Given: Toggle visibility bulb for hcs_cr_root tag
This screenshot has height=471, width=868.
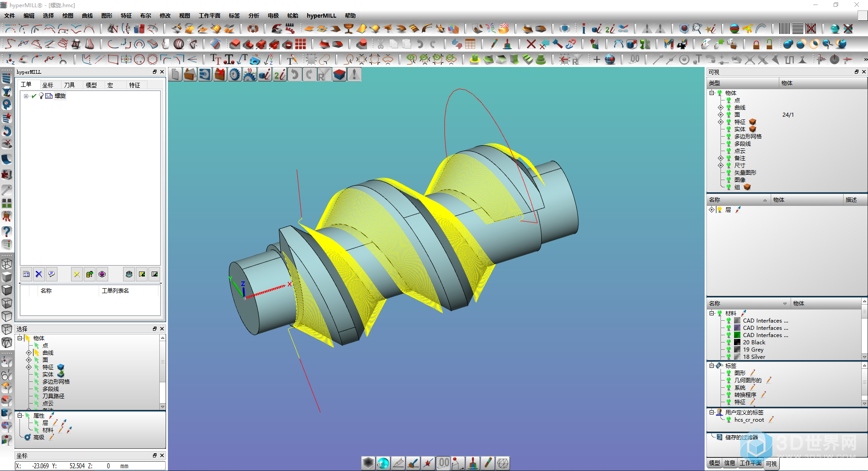Looking at the screenshot, I should click(x=729, y=420).
